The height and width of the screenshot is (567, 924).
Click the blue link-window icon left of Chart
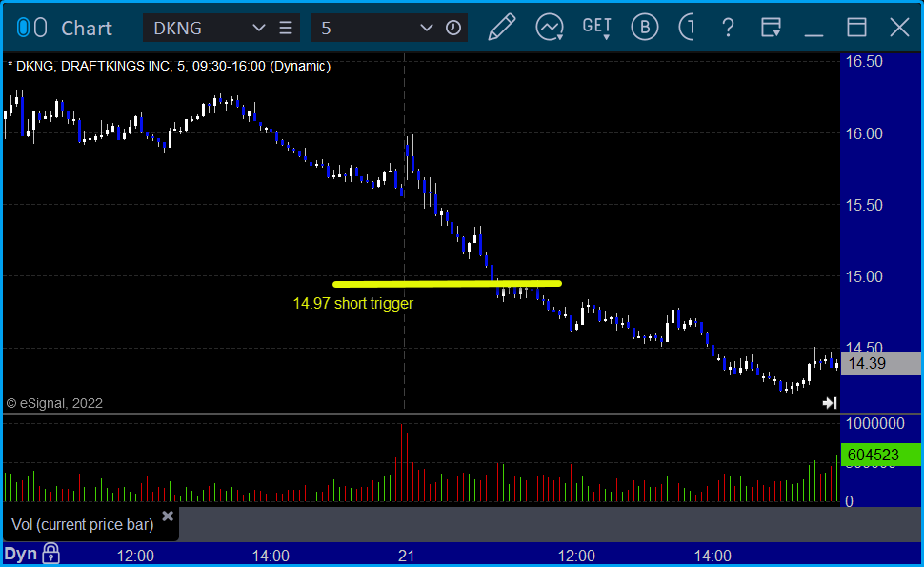pyautogui.click(x=23, y=28)
